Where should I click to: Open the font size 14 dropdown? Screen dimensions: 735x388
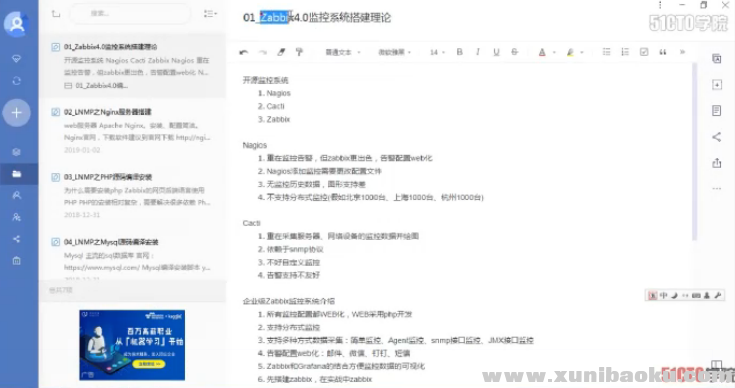[437, 52]
